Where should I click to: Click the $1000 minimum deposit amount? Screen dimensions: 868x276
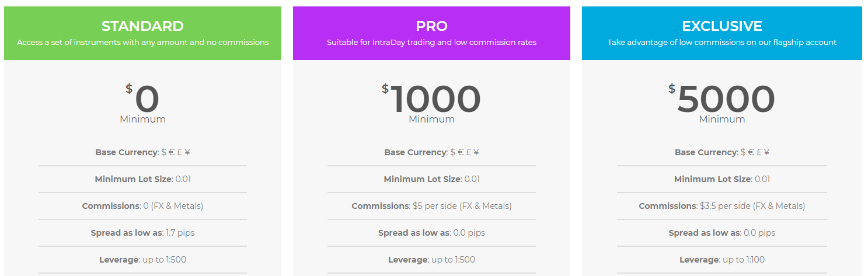(431, 98)
